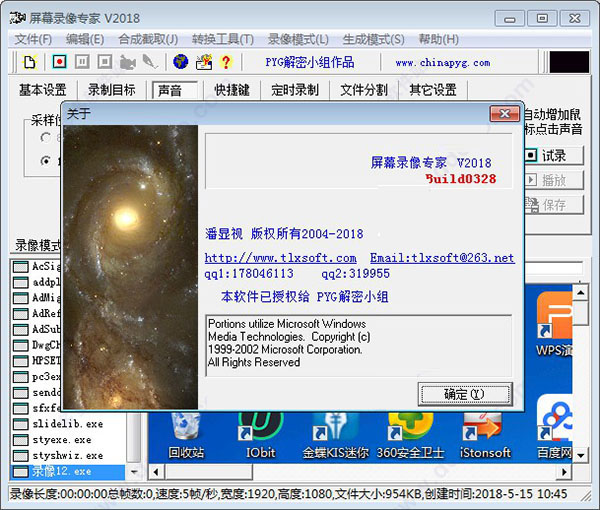Click the Email:tlxsoft@263.net link
This screenshot has width=600, height=510.
(x=442, y=258)
